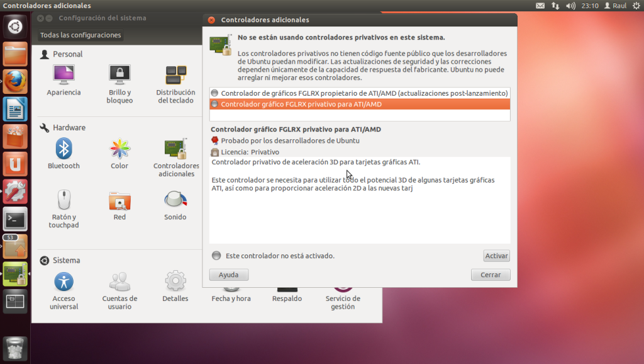The width and height of the screenshot is (644, 364).
Task: Open Apariencia settings
Action: point(64,81)
